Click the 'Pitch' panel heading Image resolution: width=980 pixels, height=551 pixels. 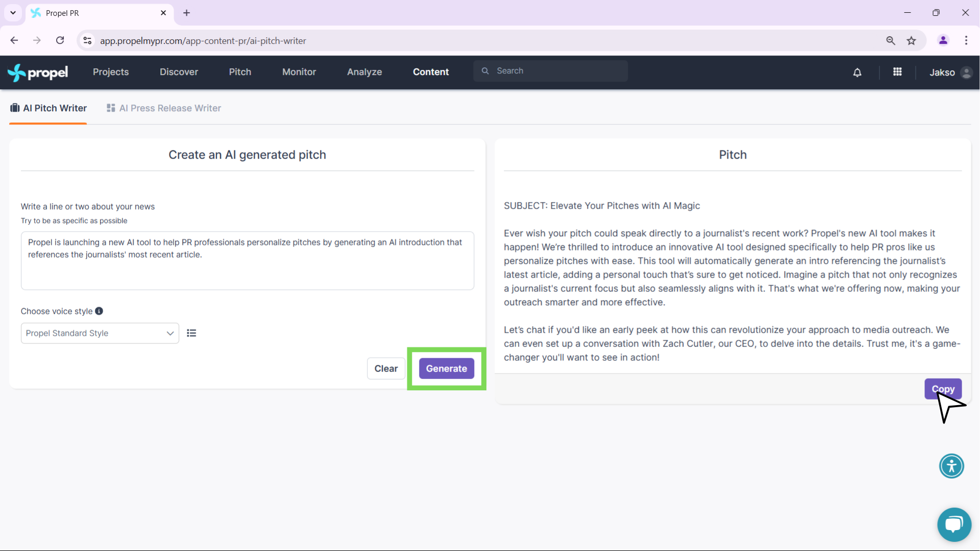tap(732, 155)
